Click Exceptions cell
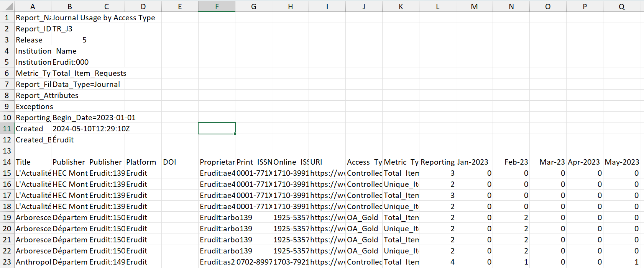The image size is (644, 268). pos(33,106)
